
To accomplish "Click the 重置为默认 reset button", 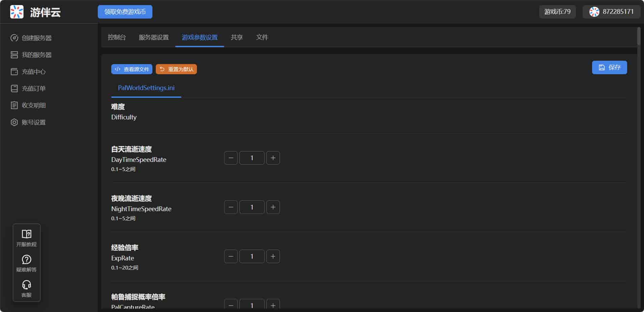I will (x=176, y=69).
